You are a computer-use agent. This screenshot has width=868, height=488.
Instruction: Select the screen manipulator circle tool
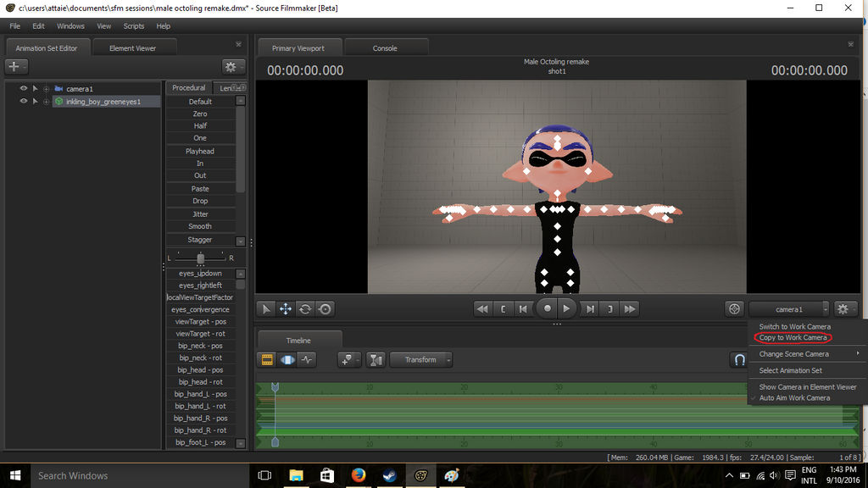325,309
